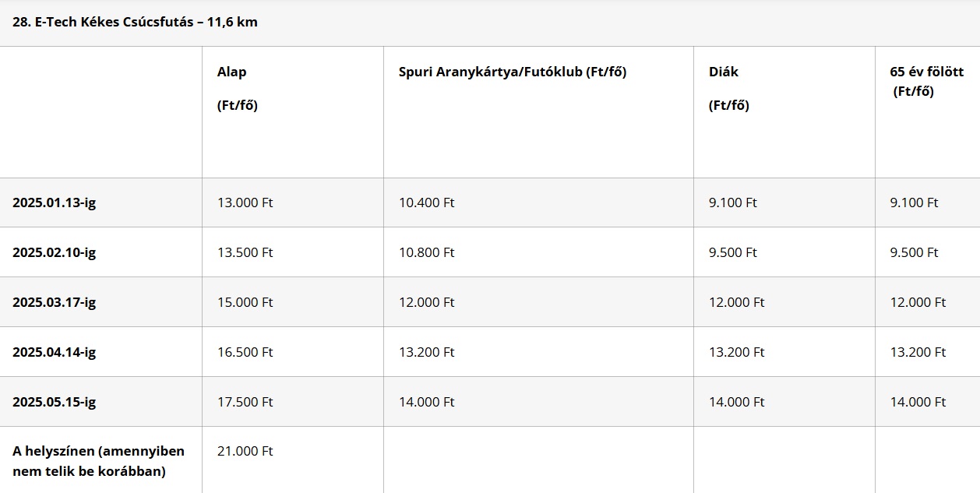Click the table title '28. E-Tech Kékes Csúcsfutás'

pyautogui.click(x=135, y=23)
